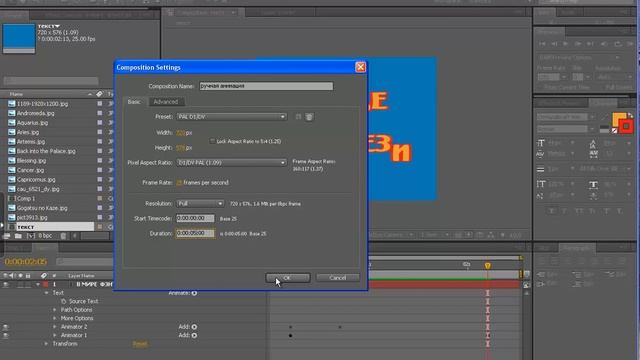This screenshot has height=360, width=640.
Task: Click the stroke width icon in Character panel
Action: coord(540,169)
